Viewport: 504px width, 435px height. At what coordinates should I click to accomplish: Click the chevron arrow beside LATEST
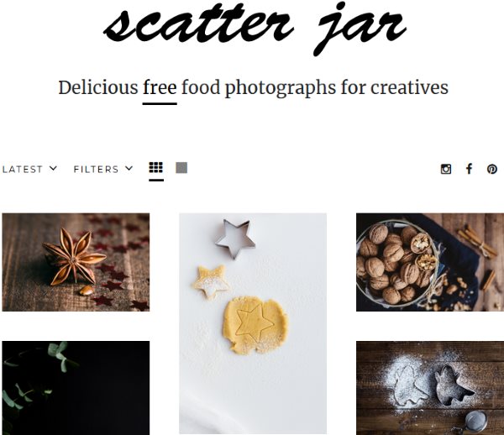54,168
